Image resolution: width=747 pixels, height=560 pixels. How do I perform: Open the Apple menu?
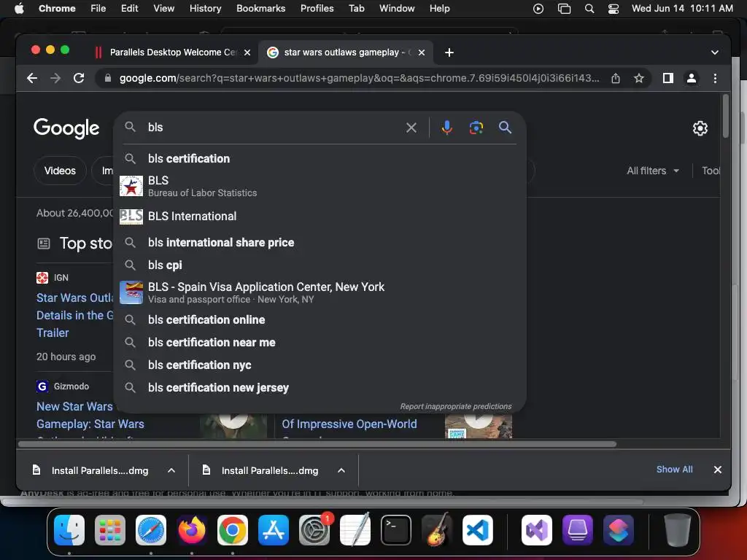(x=19, y=9)
